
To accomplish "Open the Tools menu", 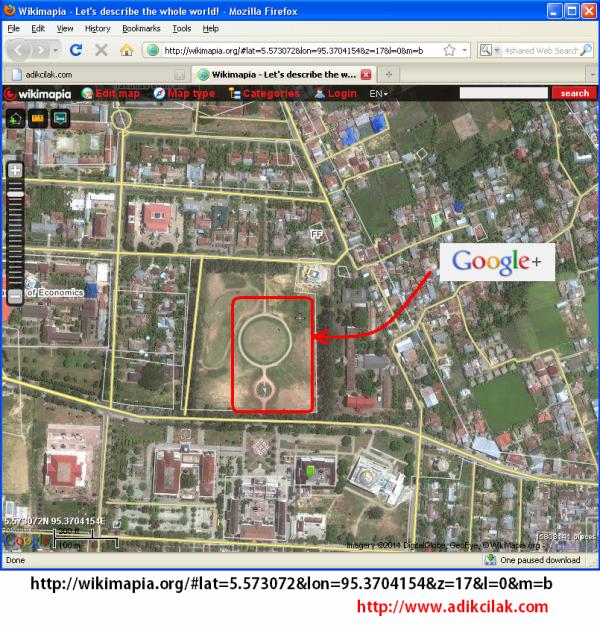I will click(181, 28).
